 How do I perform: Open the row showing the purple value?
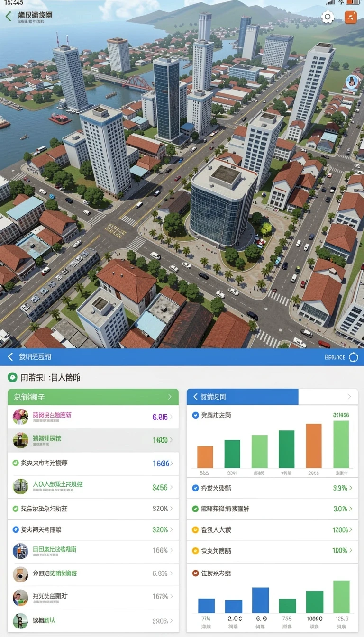pyautogui.click(x=93, y=417)
